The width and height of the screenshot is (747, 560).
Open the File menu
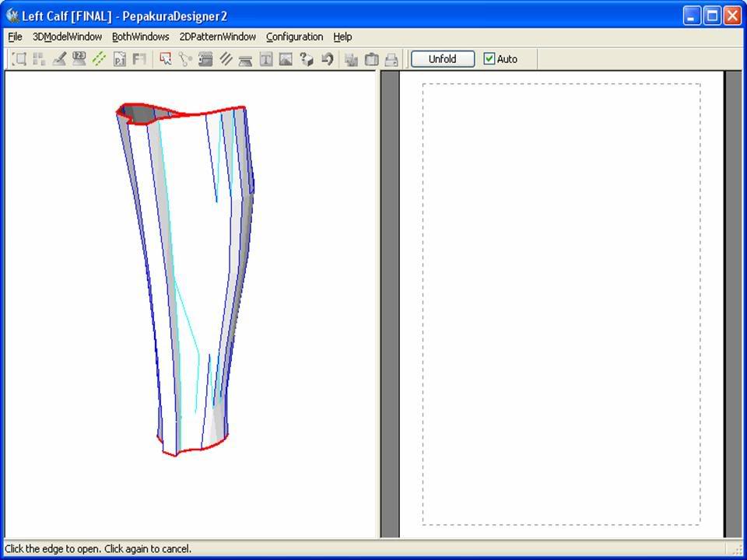click(16, 37)
